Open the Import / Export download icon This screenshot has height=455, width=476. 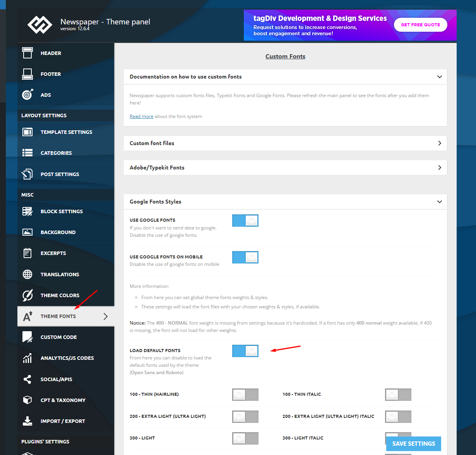click(x=27, y=421)
